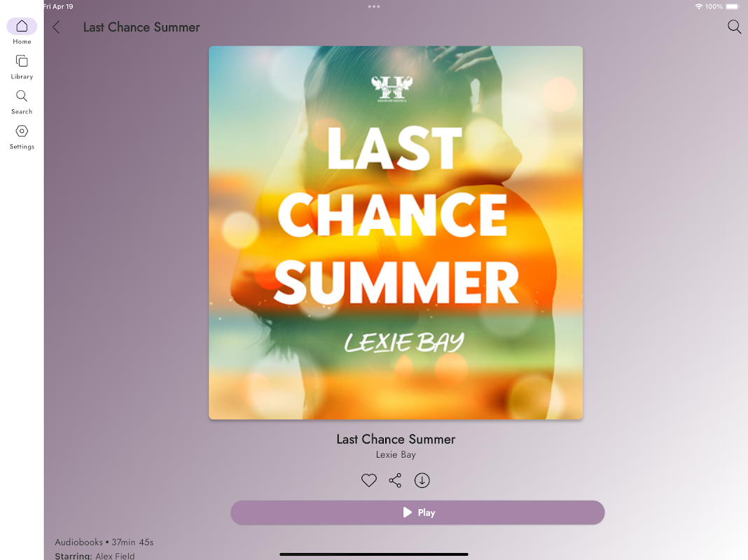Tap the Wi-Fi icon in status bar

699,7
